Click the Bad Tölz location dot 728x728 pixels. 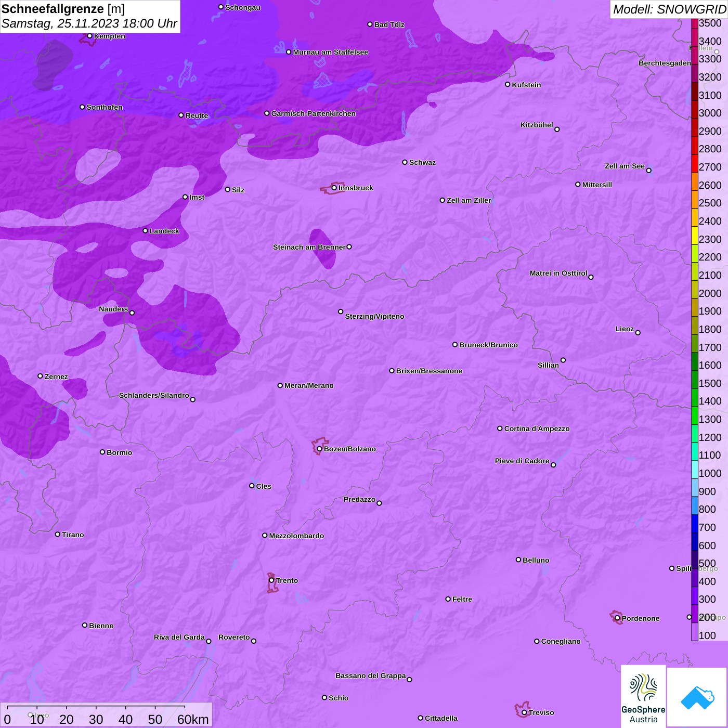point(370,24)
